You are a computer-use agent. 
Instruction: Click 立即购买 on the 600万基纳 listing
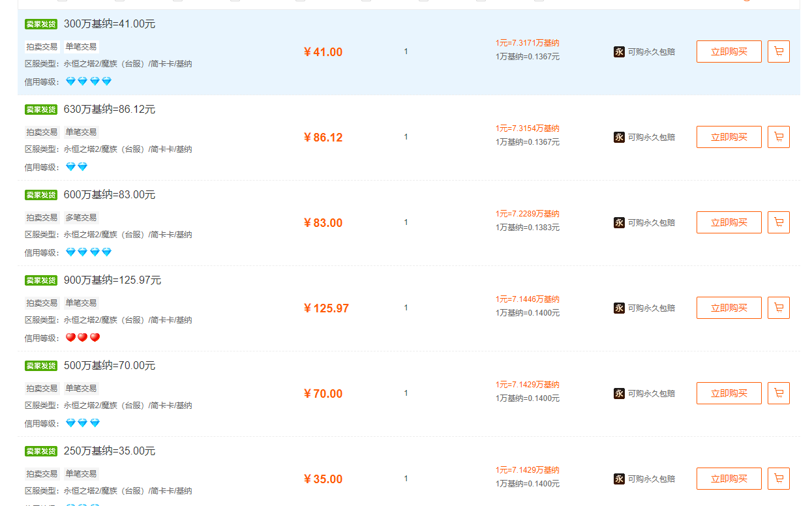(x=729, y=222)
